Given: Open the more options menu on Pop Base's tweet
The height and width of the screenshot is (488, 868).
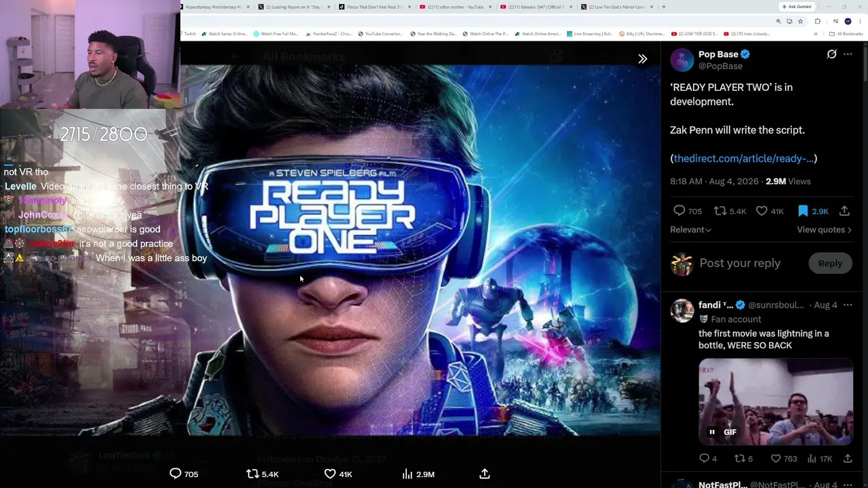Looking at the screenshot, I should 848,54.
